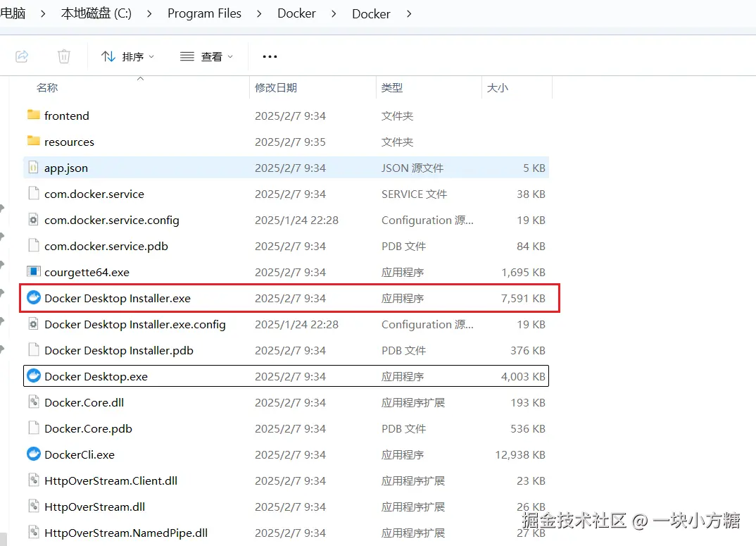
Task: Open the View (查看) dropdown
Action: point(206,56)
